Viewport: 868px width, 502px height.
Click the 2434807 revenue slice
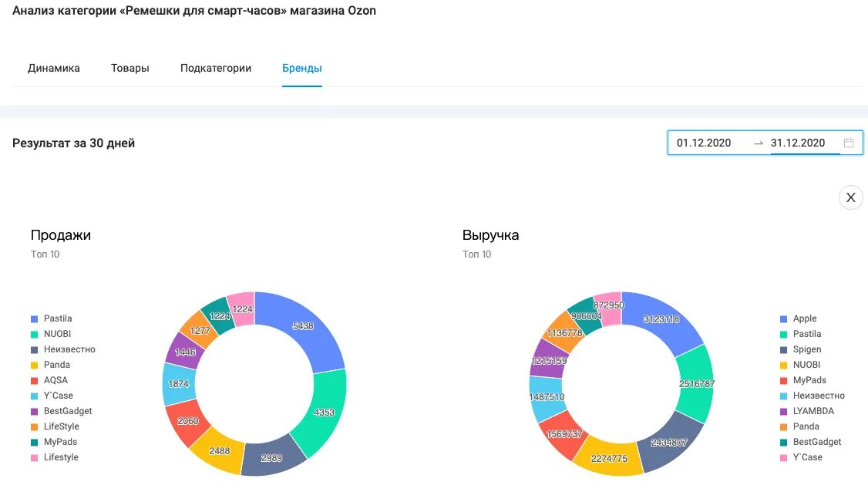[x=668, y=443]
